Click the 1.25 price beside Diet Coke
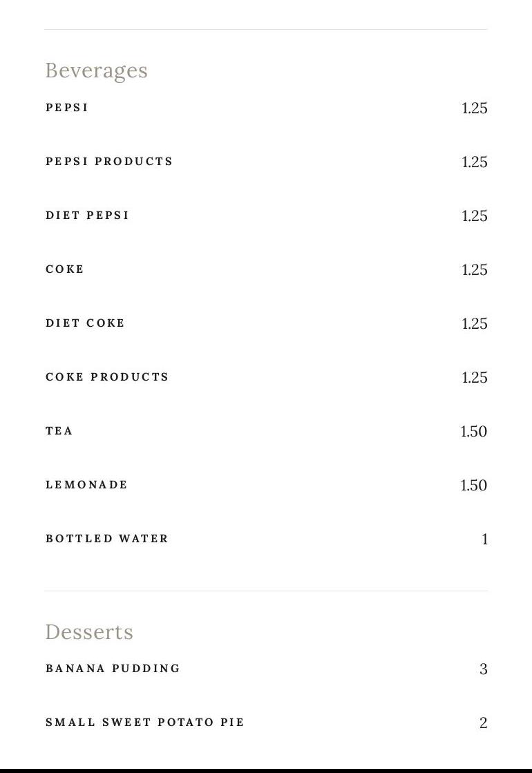The height and width of the screenshot is (773, 532). (474, 324)
